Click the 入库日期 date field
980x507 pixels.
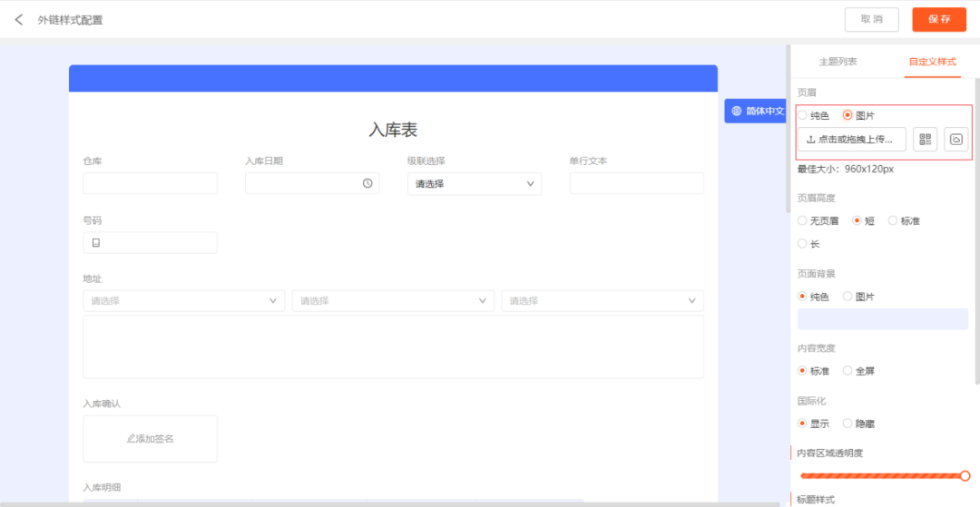(x=312, y=183)
